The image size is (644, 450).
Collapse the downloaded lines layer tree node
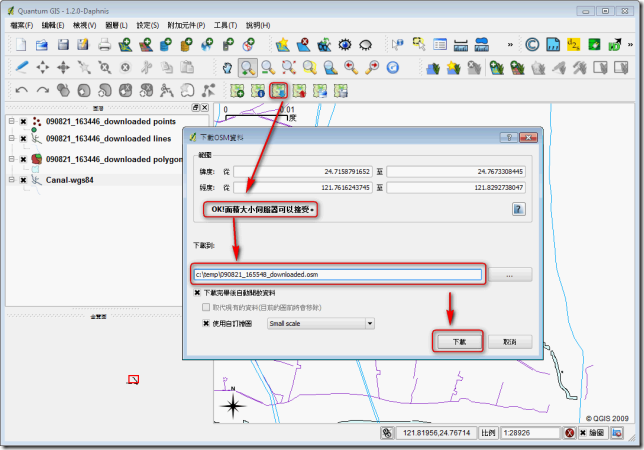click(12, 138)
